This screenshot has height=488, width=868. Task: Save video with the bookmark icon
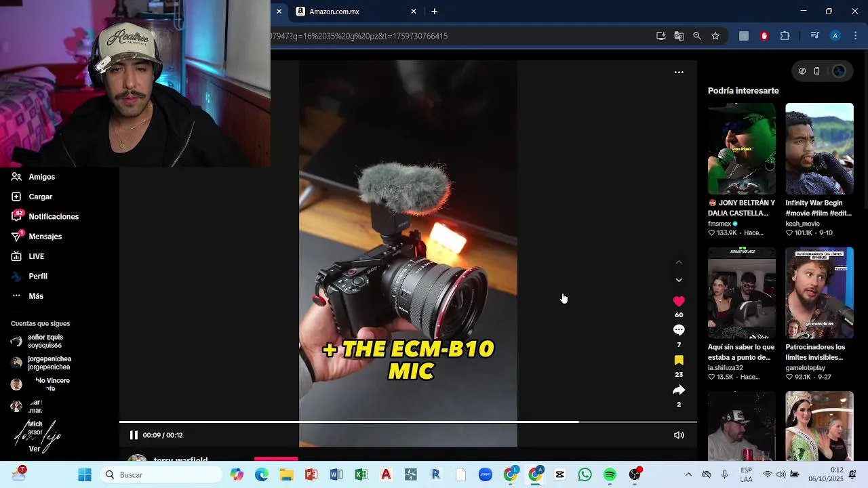tap(679, 360)
